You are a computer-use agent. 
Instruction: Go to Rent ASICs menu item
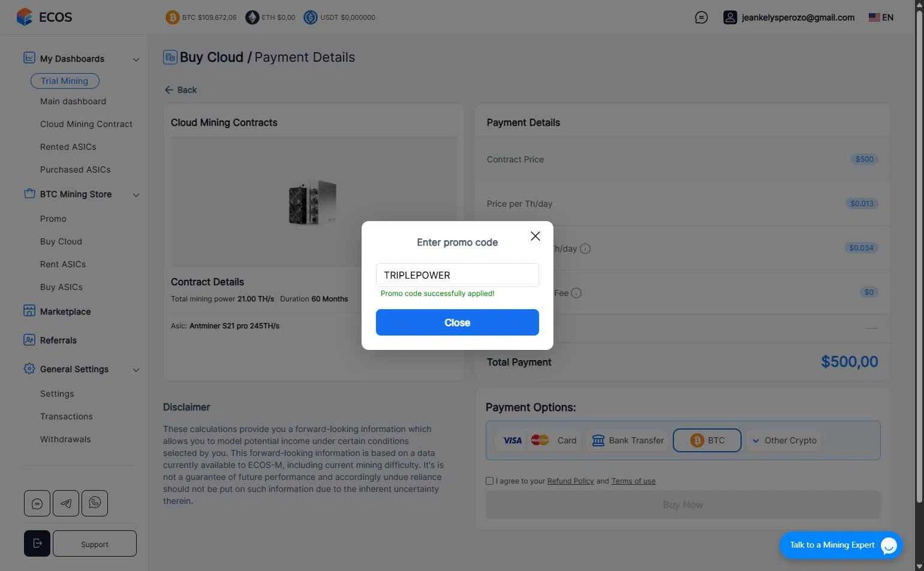(63, 264)
